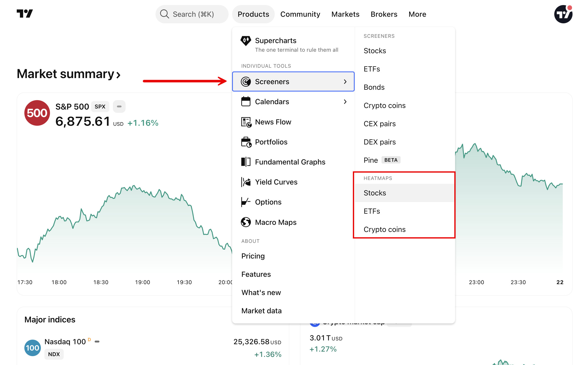Open the Market summary chevron
The width and height of the screenshot is (588, 365).
pyautogui.click(x=118, y=75)
